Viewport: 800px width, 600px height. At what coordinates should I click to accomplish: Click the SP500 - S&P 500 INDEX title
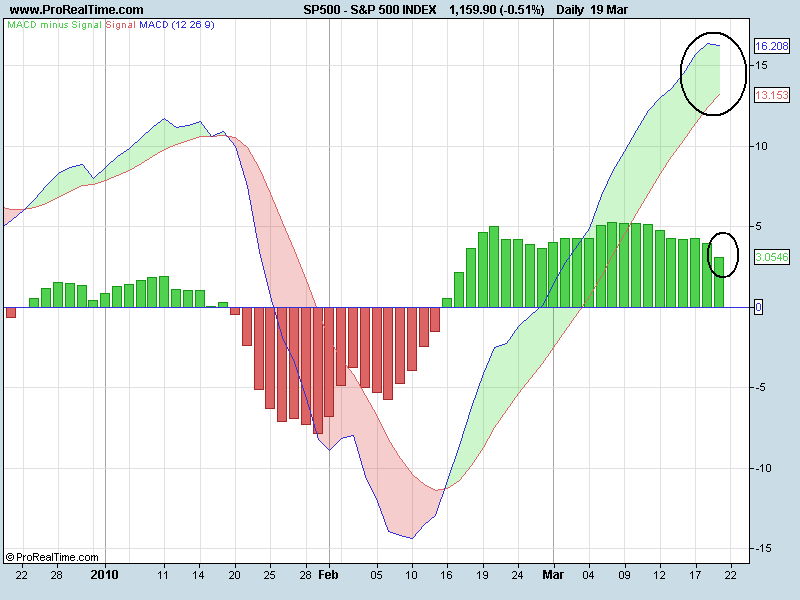[369, 10]
